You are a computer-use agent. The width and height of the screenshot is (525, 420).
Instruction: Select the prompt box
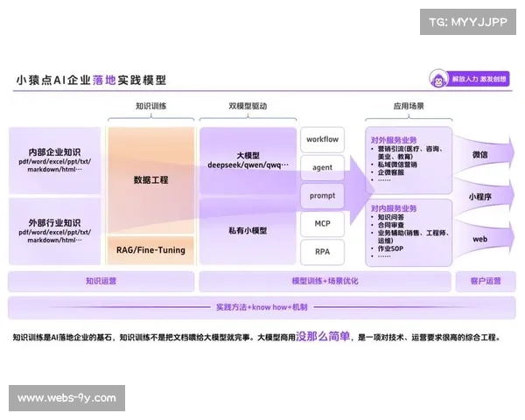[322, 196]
